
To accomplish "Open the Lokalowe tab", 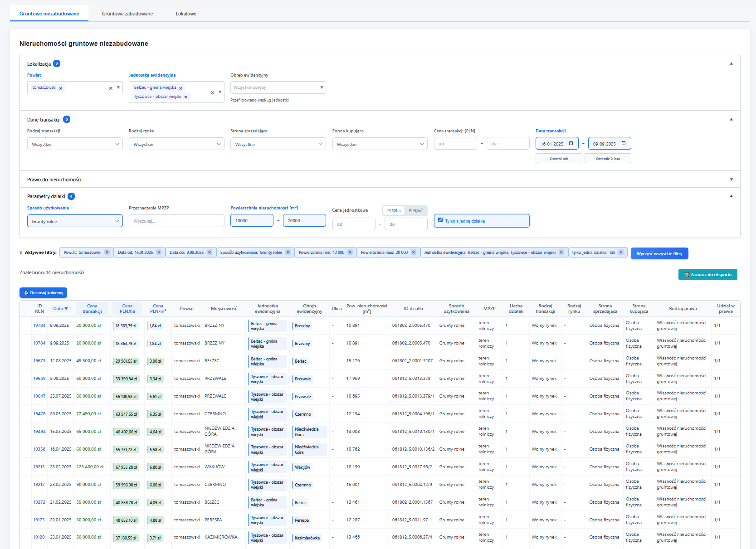I will 186,14.
